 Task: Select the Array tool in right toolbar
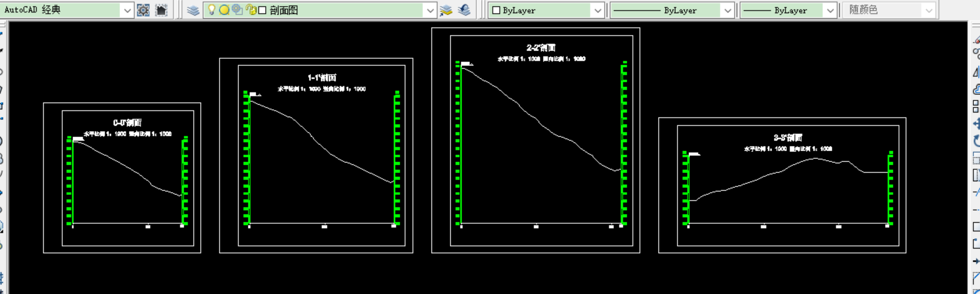976,106
